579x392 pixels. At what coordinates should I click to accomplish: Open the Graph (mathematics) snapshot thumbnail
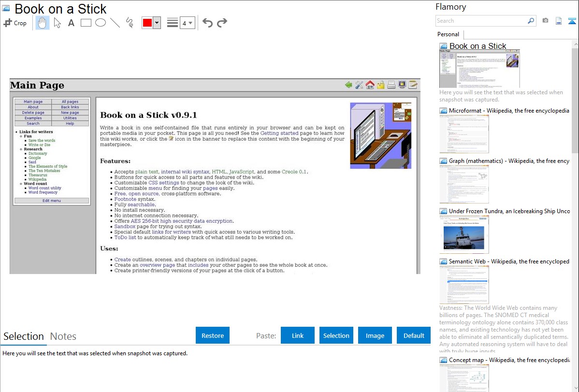pos(464,184)
